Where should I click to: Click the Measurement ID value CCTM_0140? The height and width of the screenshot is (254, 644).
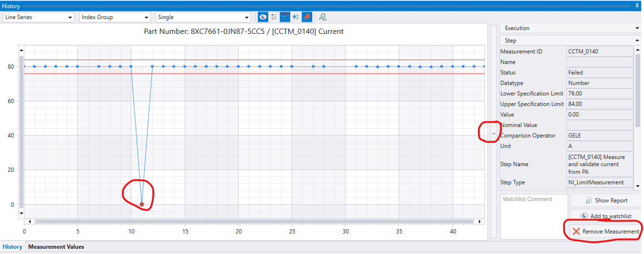coord(600,52)
